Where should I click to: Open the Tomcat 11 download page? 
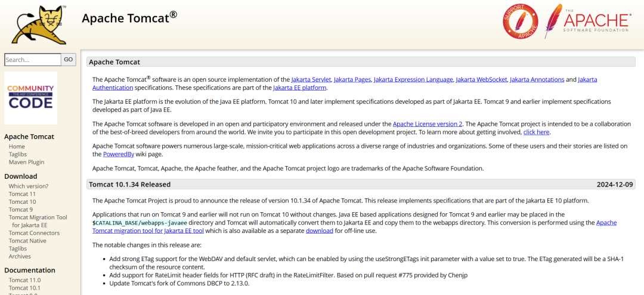tap(22, 194)
